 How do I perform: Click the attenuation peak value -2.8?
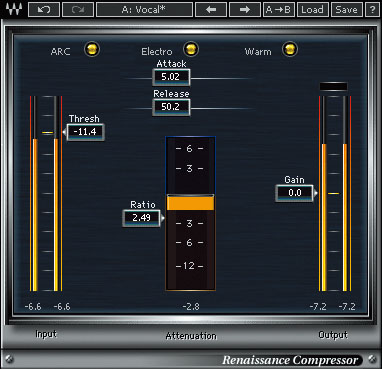point(191,307)
